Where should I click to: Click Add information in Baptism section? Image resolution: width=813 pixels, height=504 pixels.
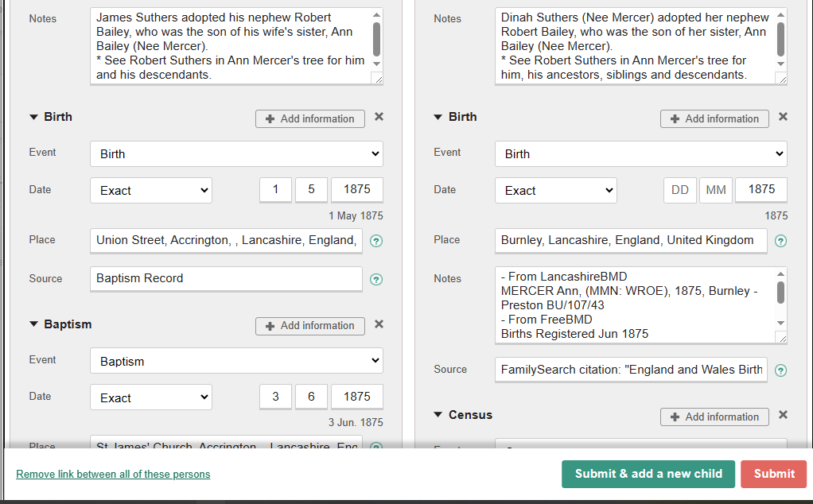pos(309,326)
